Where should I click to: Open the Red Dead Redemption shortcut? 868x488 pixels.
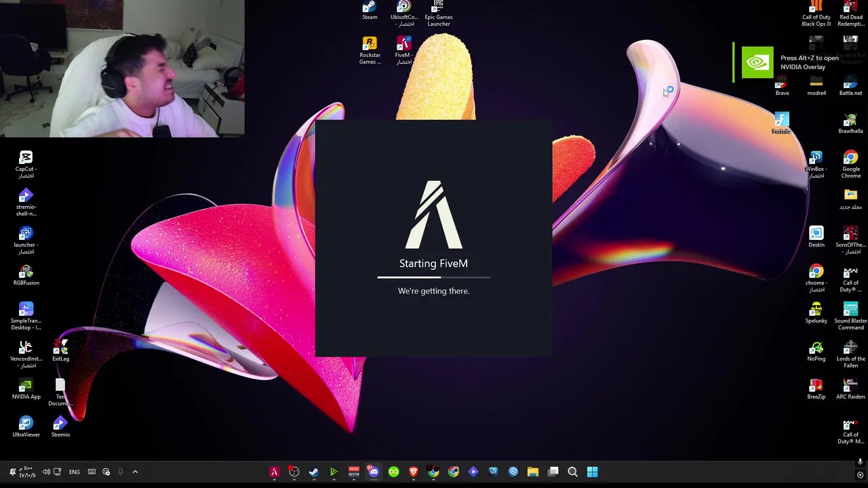(x=850, y=14)
